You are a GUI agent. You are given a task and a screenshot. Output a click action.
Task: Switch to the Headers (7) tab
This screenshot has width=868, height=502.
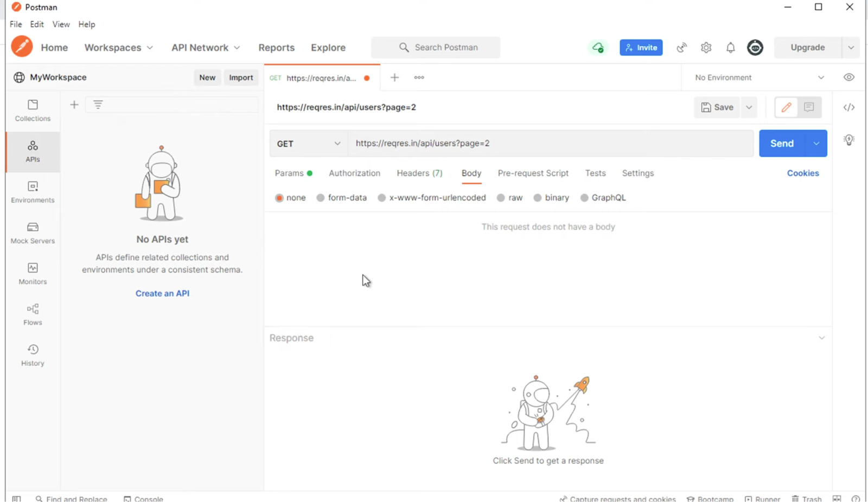tap(419, 173)
